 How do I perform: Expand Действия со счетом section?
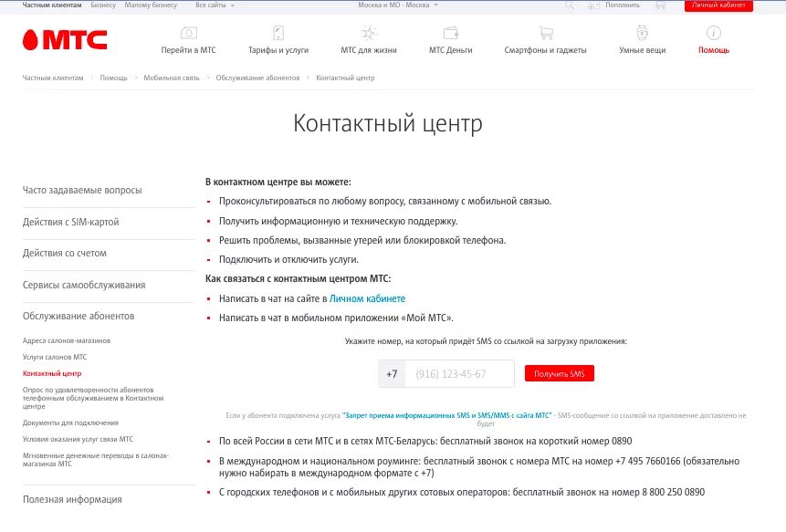point(65,254)
